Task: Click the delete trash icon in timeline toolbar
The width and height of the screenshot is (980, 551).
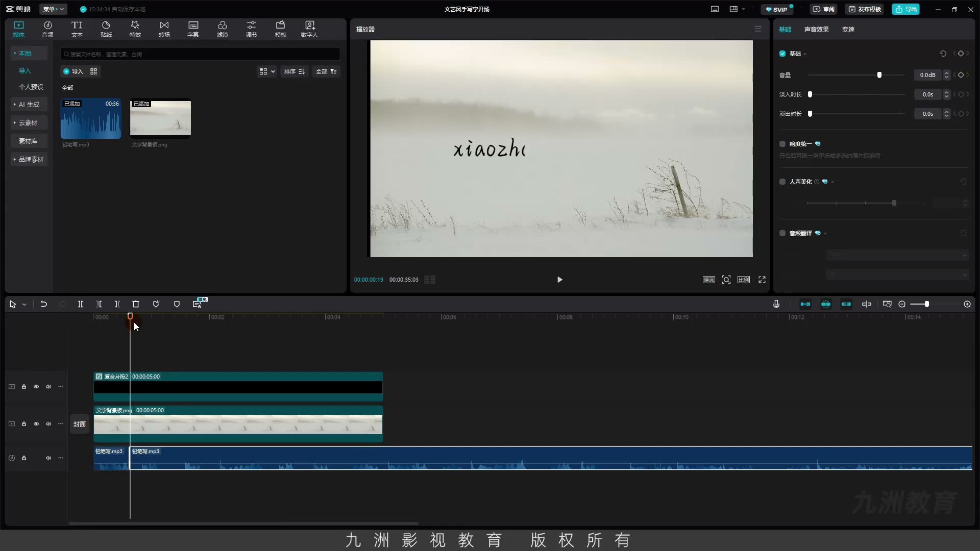Action: click(136, 304)
